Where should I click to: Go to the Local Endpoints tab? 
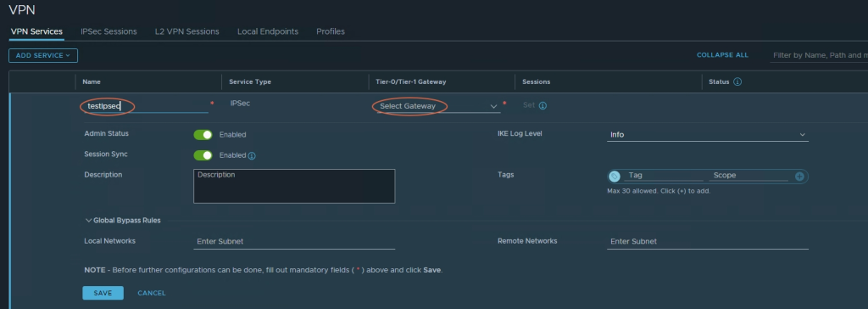click(268, 31)
